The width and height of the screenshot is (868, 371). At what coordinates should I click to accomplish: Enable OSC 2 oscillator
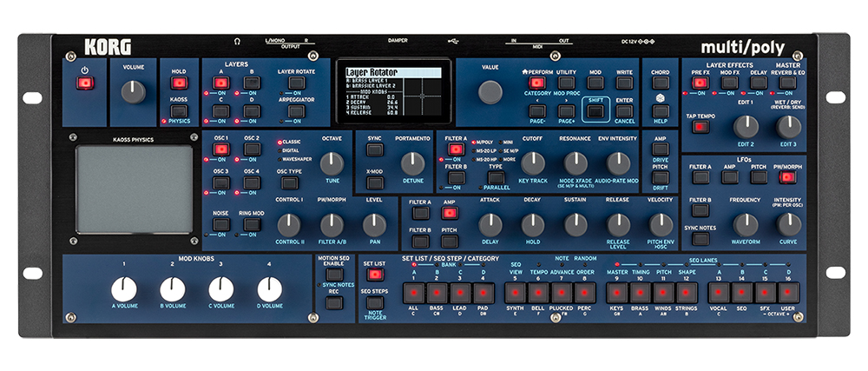252,149
